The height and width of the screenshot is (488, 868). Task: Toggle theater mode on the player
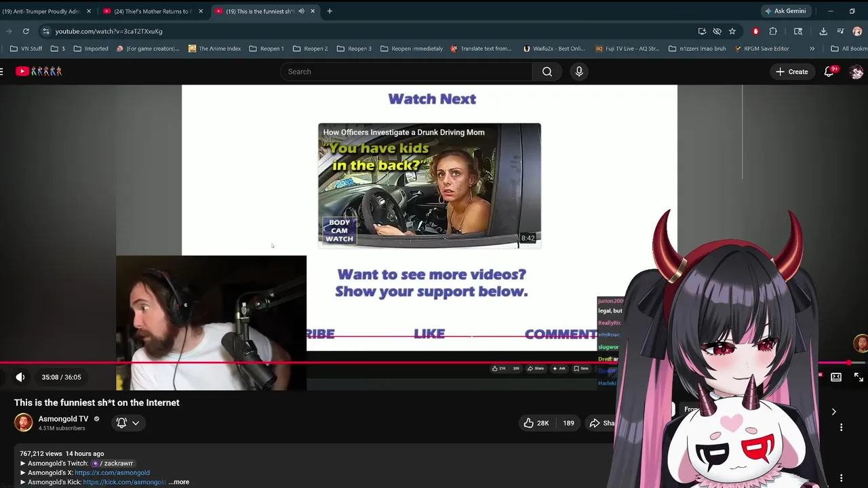(x=836, y=377)
